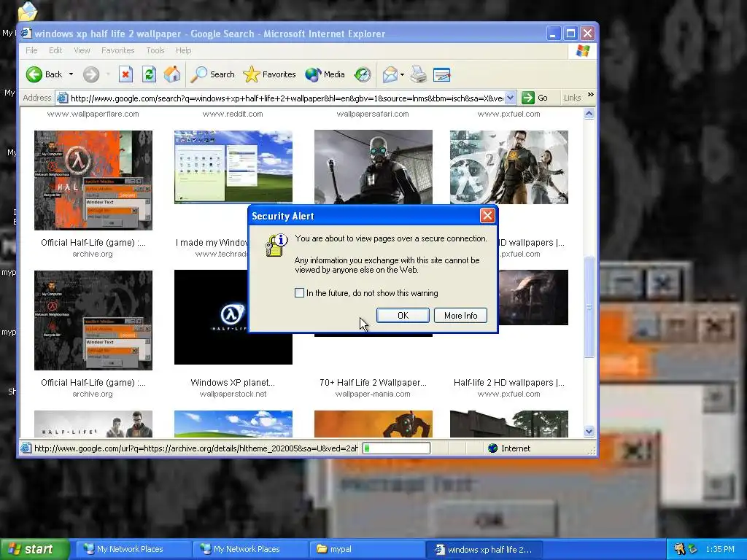The width and height of the screenshot is (747, 560).
Task: Open the orange Half-Life theme thumbnail
Action: 93,180
